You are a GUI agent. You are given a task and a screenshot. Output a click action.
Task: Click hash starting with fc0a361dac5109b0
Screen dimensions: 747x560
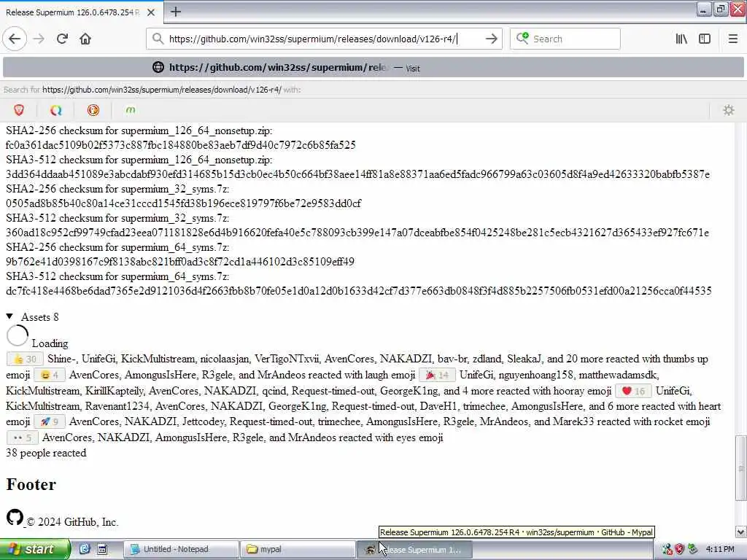[x=181, y=145]
